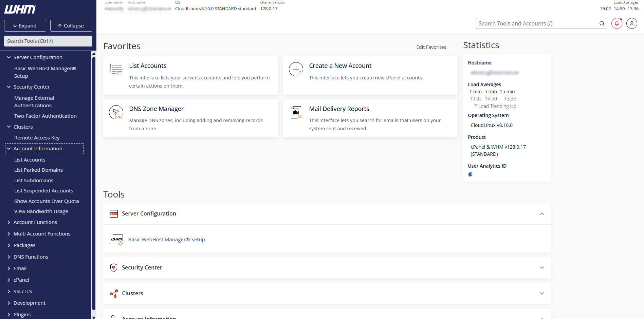Copy the User Analytics ID icon
The width and height of the screenshot is (644, 319).
470,174
